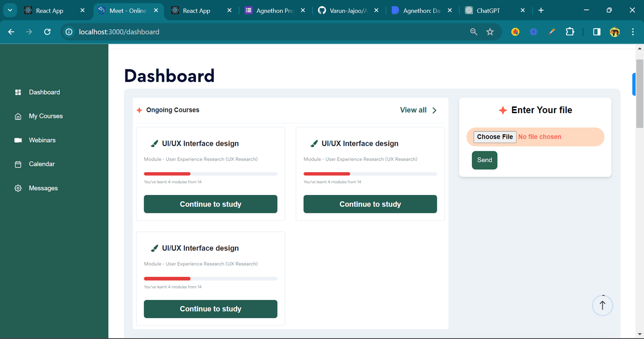
Task: Bookmark this page with the star icon
Action: [490, 32]
